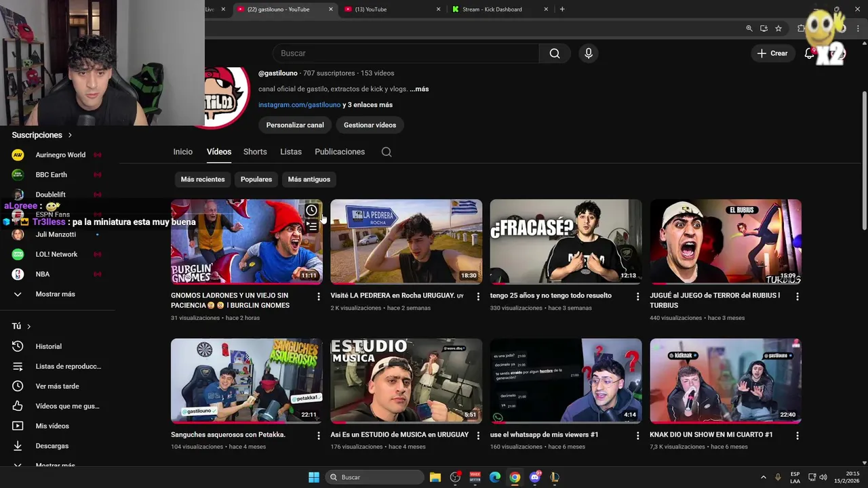Click Personalizar canal button
This screenshot has width=868, height=488.
pyautogui.click(x=295, y=125)
